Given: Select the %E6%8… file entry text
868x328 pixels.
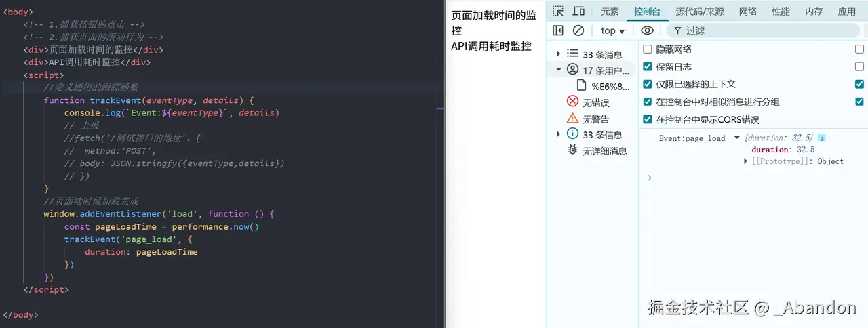Looking at the screenshot, I should click(610, 86).
